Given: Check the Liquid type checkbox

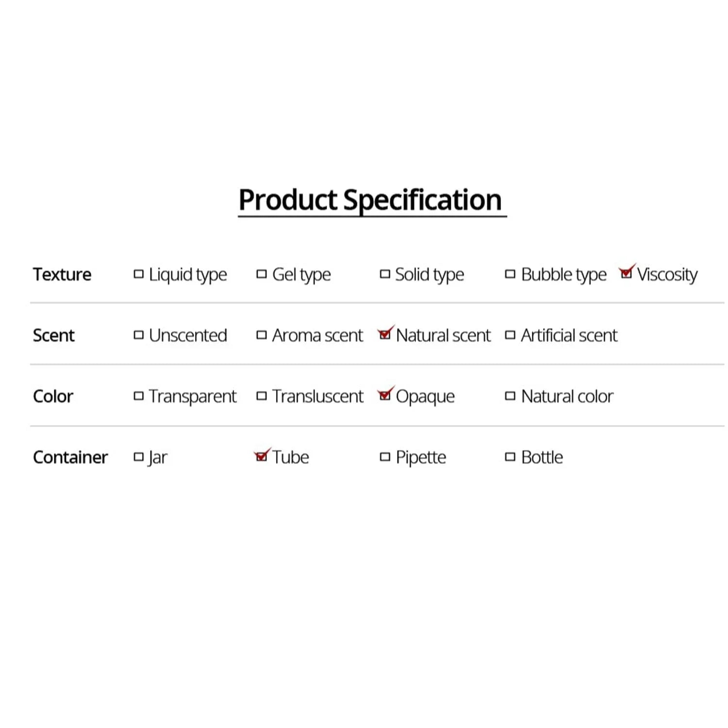Looking at the screenshot, I should point(139,274).
